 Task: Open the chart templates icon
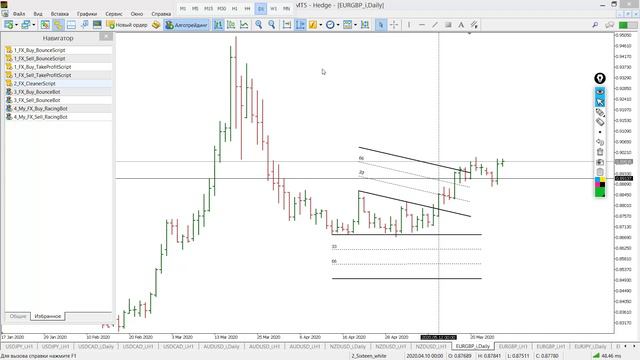point(347,25)
